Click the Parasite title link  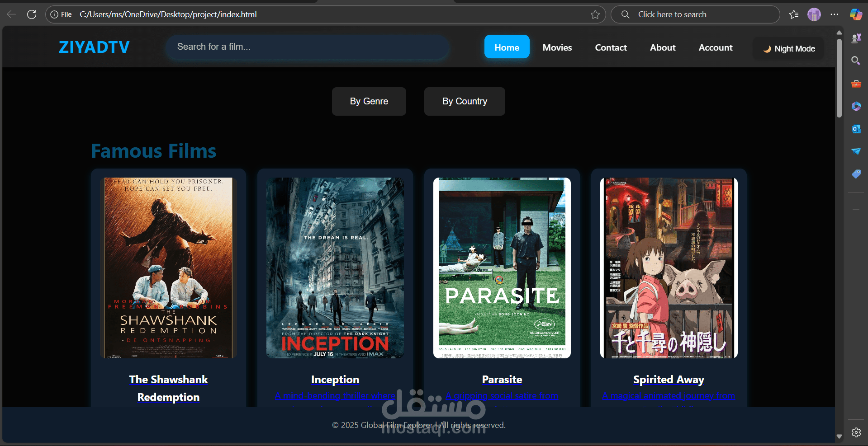502,380
